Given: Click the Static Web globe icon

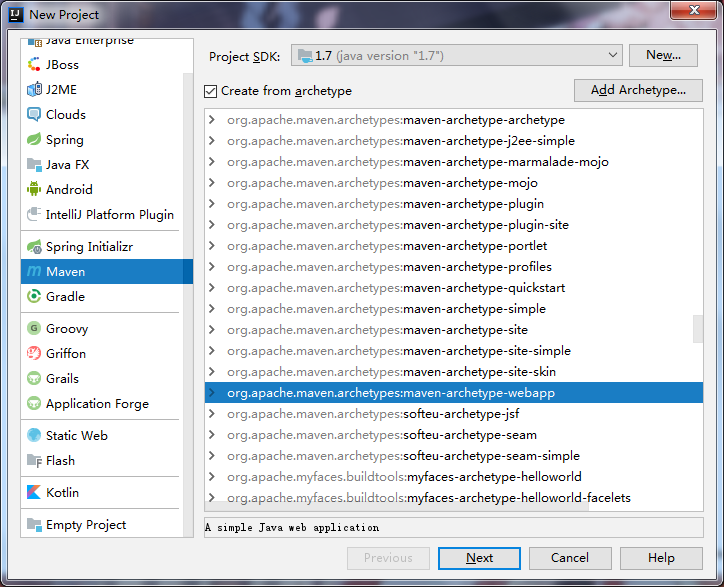Looking at the screenshot, I should click(34, 436).
